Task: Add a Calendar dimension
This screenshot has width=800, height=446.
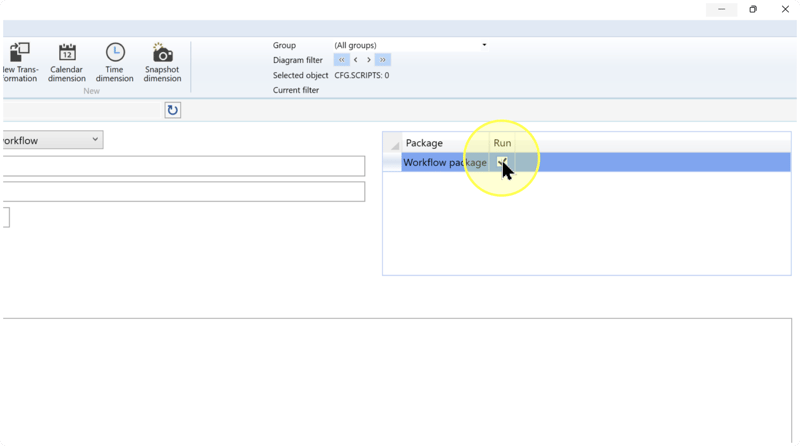Action: (67, 62)
